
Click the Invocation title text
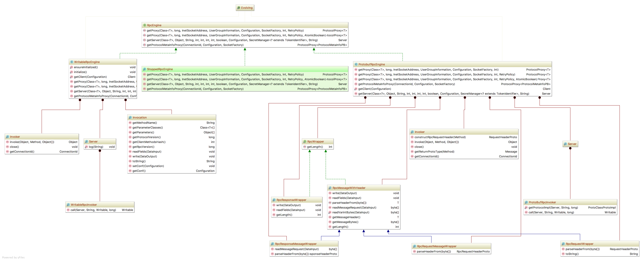(x=140, y=117)
